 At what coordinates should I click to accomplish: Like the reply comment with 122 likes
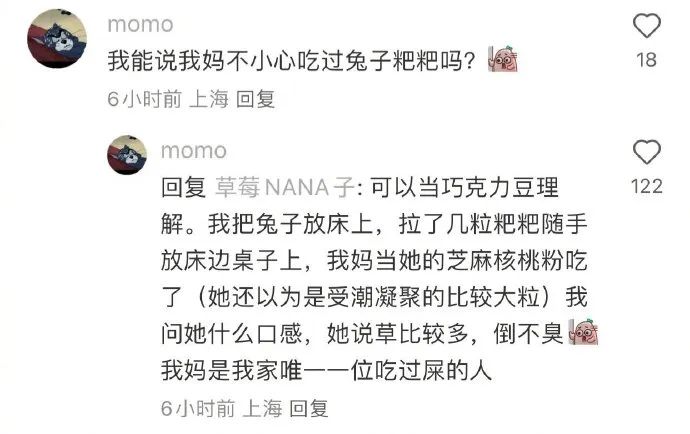tap(646, 152)
